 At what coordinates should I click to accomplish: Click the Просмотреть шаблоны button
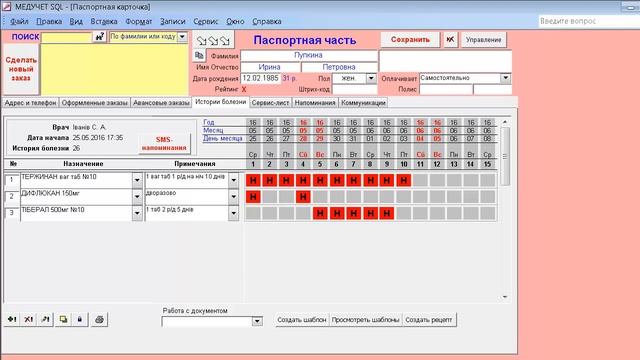(365, 320)
